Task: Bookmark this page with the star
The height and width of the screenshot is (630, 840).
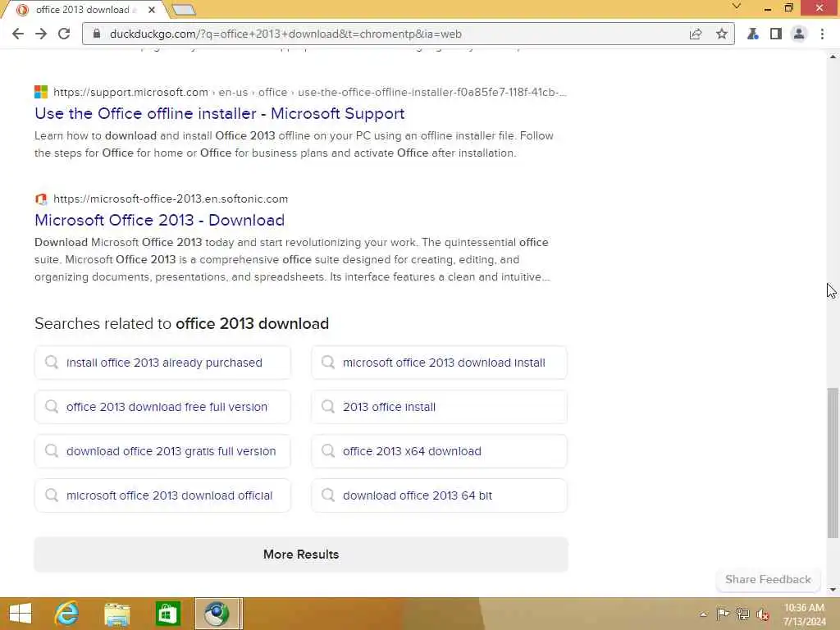Action: point(722,34)
